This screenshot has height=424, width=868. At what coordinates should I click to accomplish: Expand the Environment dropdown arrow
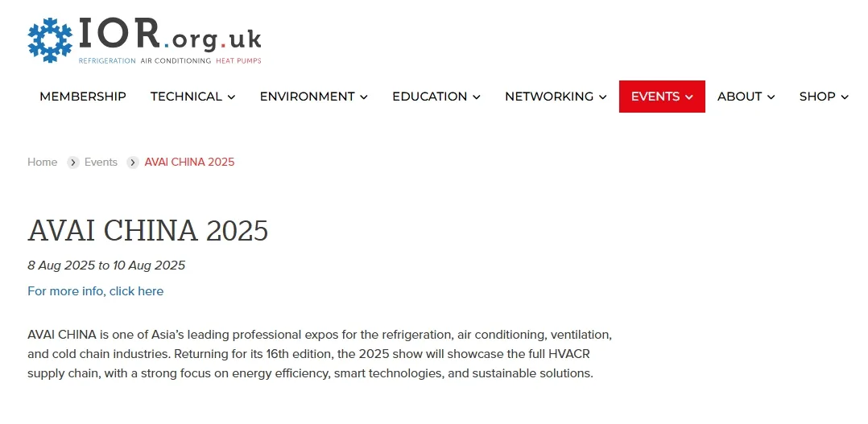point(364,97)
